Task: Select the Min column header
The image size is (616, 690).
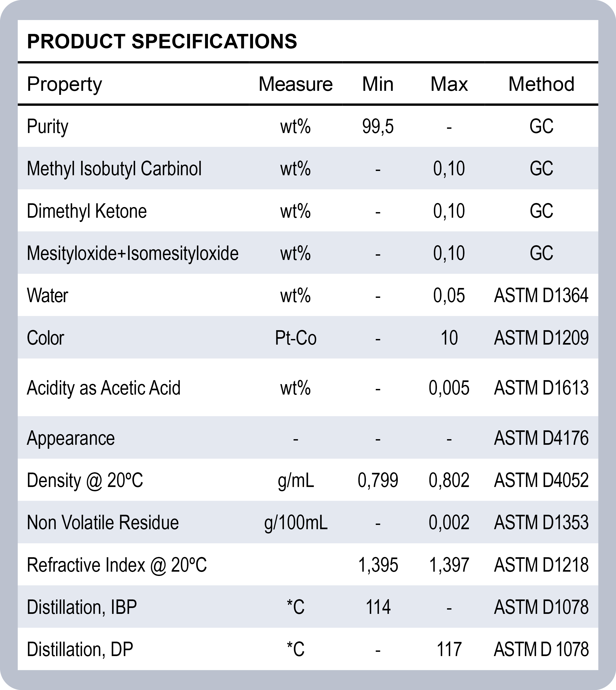Action: coord(378,84)
